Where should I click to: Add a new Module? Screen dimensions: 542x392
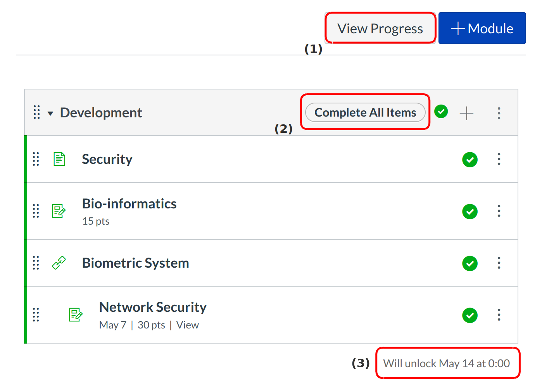coord(482,28)
